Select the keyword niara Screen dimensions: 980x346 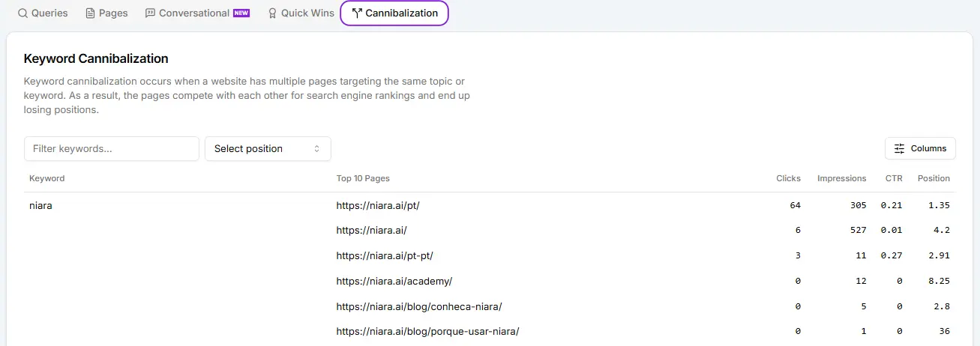click(x=40, y=205)
